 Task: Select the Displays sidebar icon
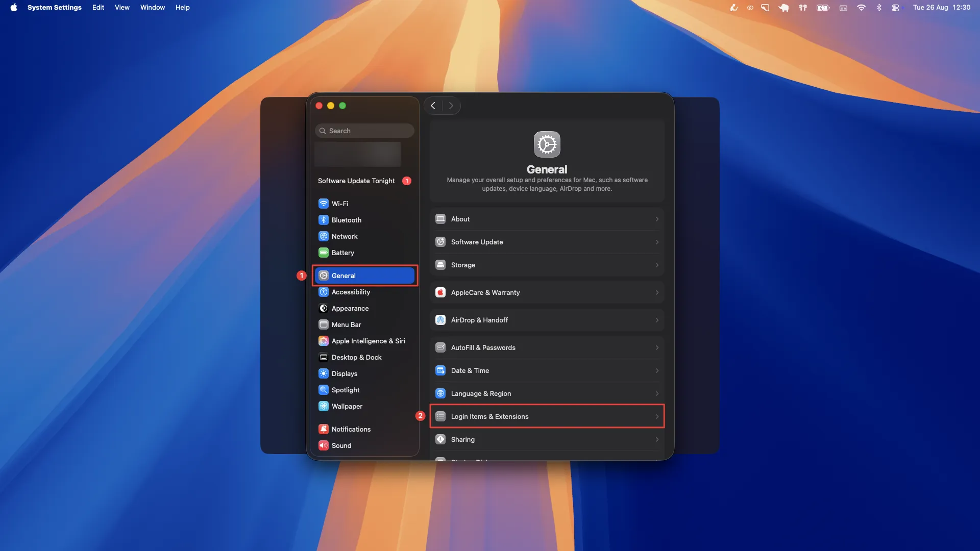tap(323, 373)
